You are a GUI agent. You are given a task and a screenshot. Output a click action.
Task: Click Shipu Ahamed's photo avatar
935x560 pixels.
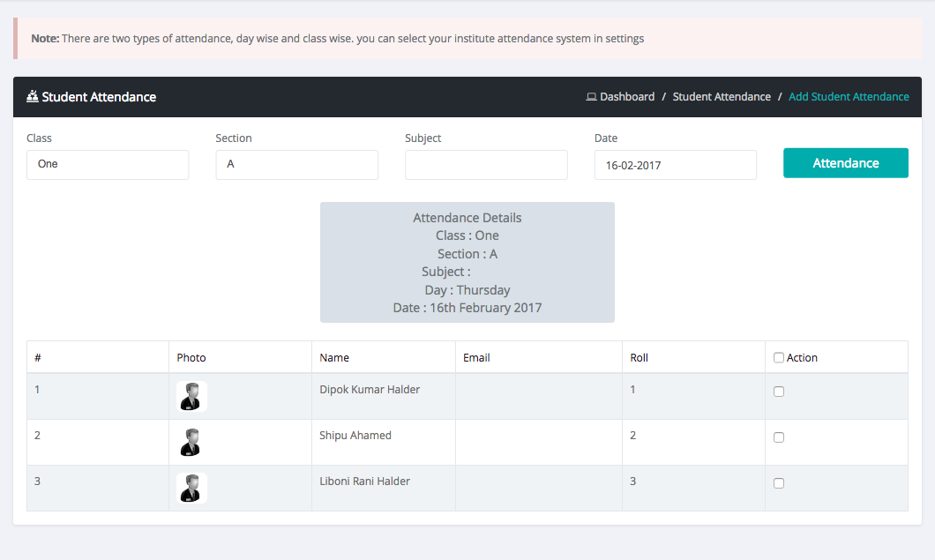coord(191,443)
